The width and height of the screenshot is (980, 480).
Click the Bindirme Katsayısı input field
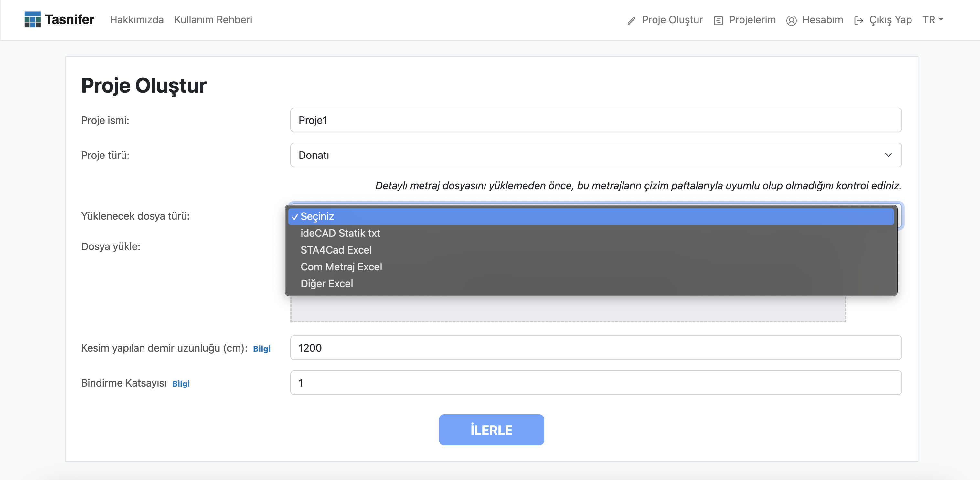pyautogui.click(x=596, y=383)
